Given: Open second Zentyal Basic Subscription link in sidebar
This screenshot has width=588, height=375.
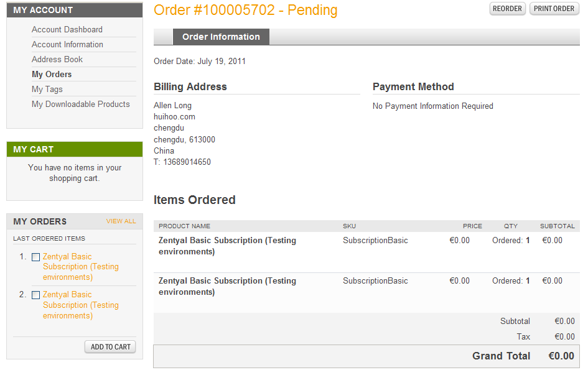Looking at the screenshot, I should 80,305.
